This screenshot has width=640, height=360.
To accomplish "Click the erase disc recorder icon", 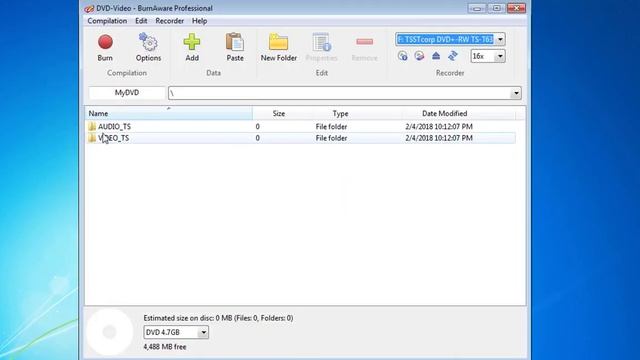I will pyautogui.click(x=419, y=56).
